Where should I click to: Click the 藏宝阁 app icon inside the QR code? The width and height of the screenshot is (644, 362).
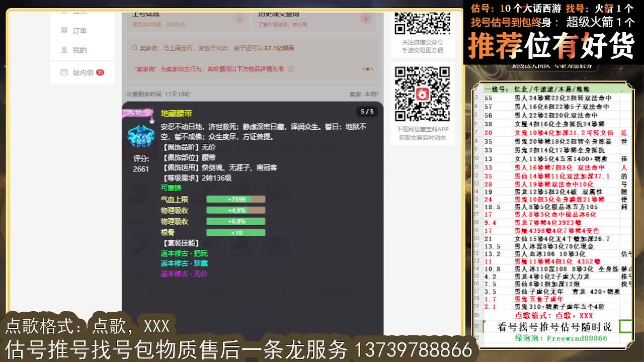423,94
